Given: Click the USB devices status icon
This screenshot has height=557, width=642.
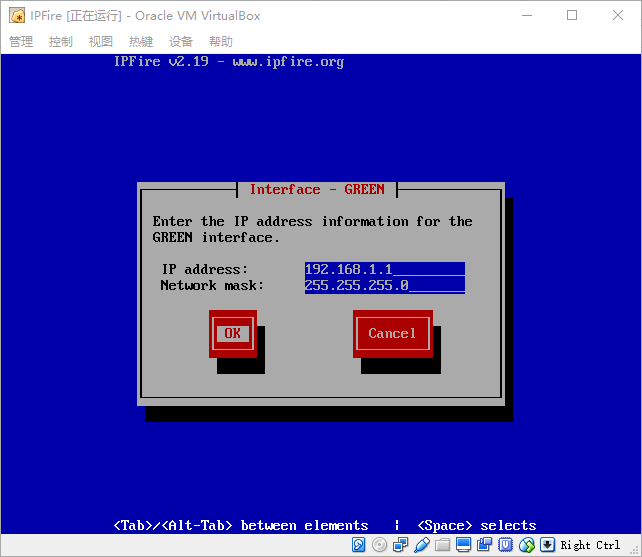Looking at the screenshot, I should pyautogui.click(x=422, y=545).
